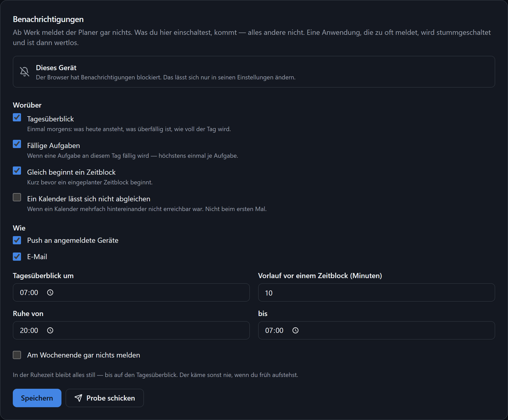Click the Vorlauf minutes input showing 10
Viewport: 508px width, 420px height.
377,292
